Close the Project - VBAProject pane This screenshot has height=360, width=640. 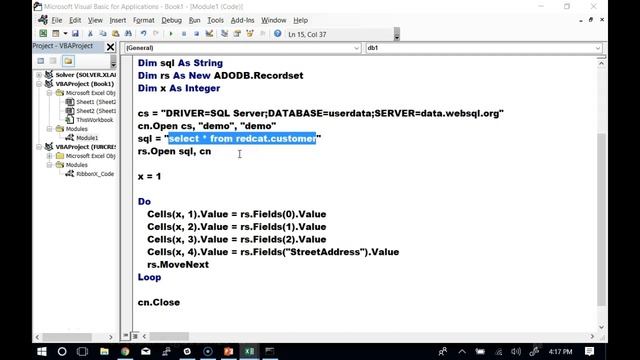[x=110, y=47]
